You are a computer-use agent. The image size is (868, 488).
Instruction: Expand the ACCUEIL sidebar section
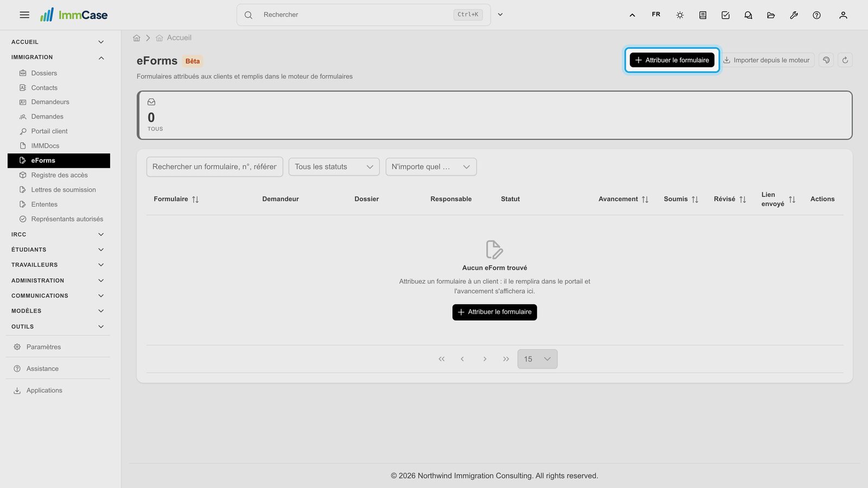point(58,42)
